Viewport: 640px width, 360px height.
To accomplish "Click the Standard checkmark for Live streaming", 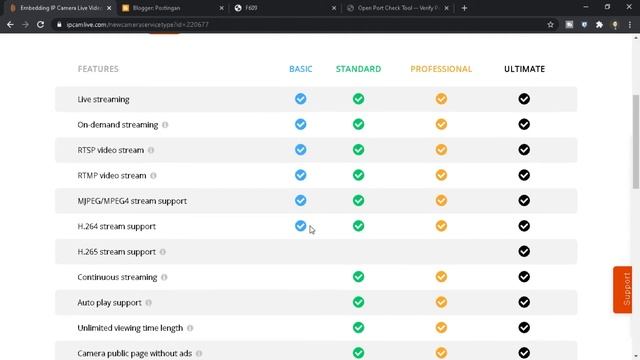I will (x=358, y=99).
